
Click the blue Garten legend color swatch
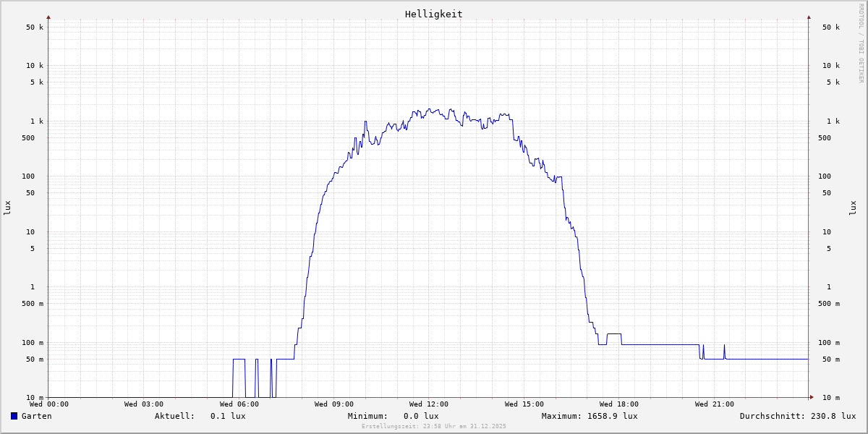(14, 416)
